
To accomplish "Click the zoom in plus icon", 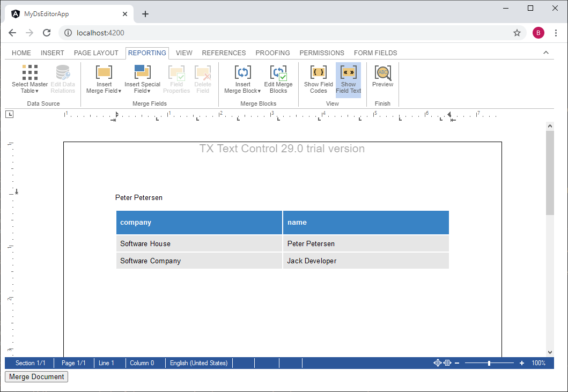I will [522, 363].
